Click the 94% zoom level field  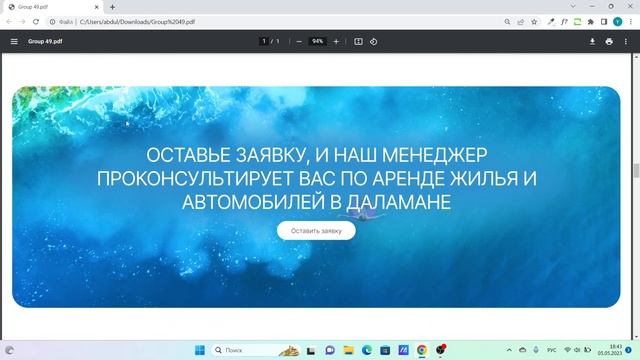click(317, 41)
